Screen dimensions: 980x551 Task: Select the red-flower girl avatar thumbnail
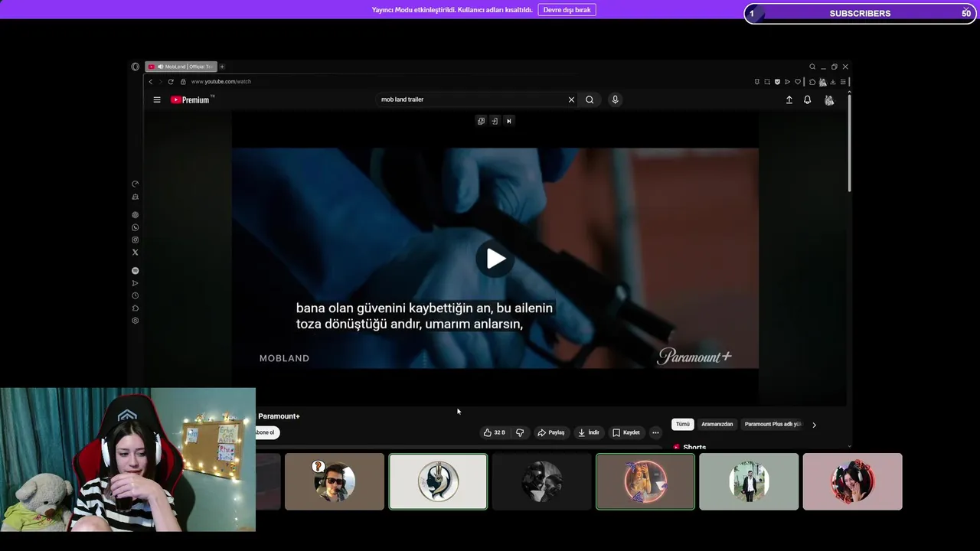(x=853, y=481)
